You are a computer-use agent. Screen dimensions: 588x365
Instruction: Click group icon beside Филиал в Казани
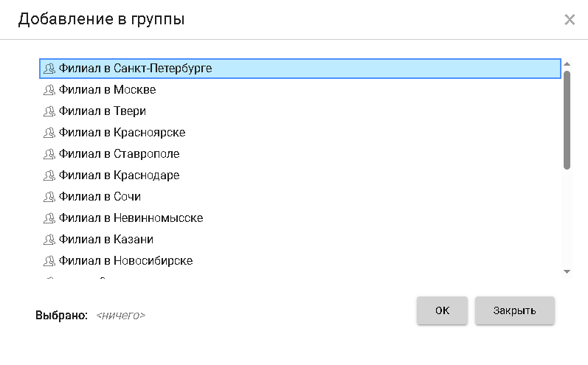point(49,240)
